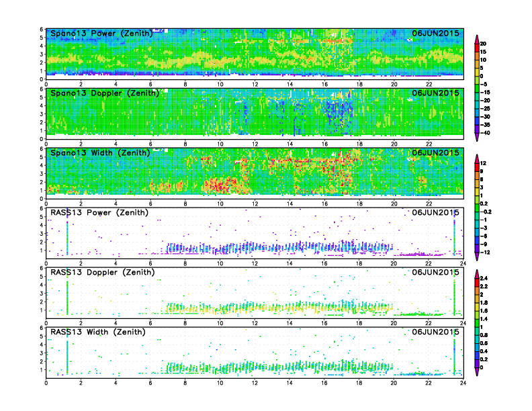
Task: Click the "15" label on the top colorbar
Action: (483, 52)
